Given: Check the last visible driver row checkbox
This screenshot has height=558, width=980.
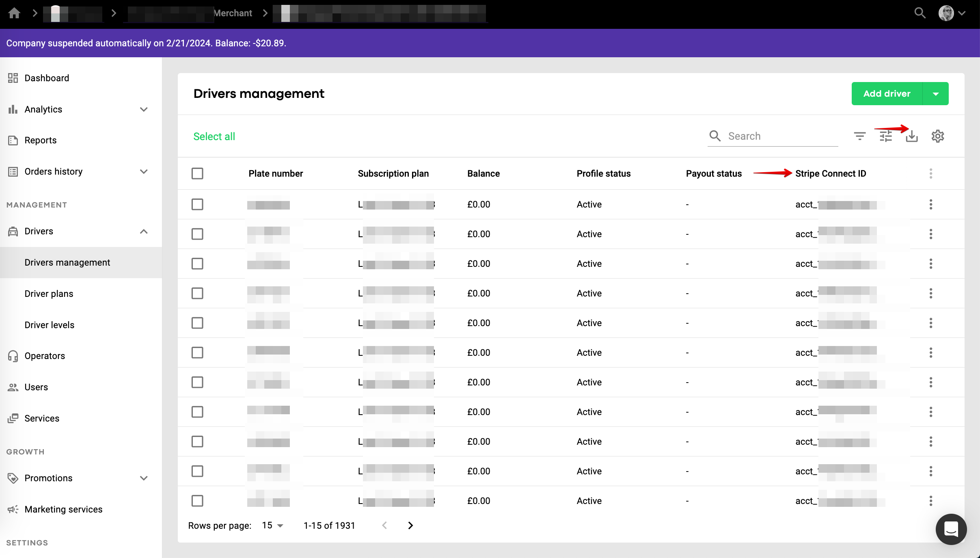Looking at the screenshot, I should click(197, 501).
